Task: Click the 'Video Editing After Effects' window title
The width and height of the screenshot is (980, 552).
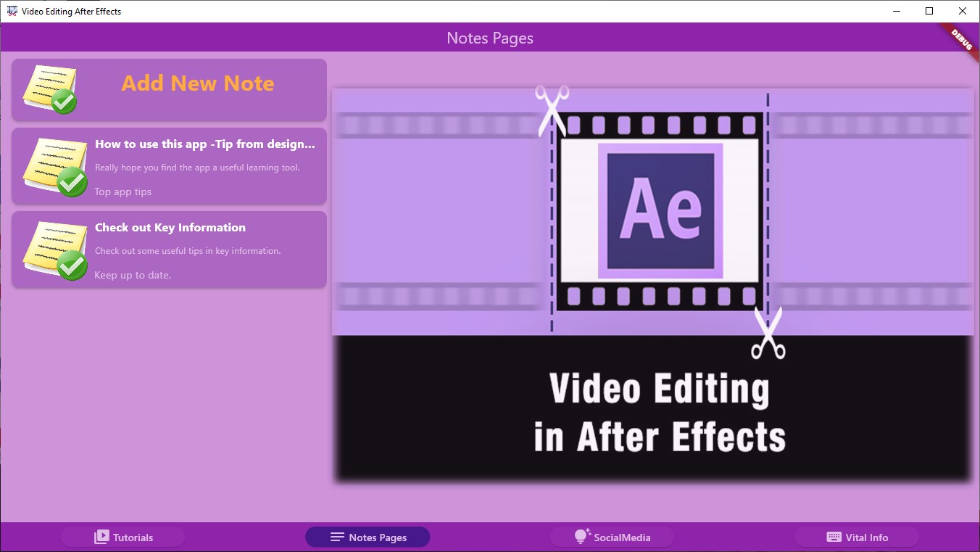Action: [x=72, y=12]
